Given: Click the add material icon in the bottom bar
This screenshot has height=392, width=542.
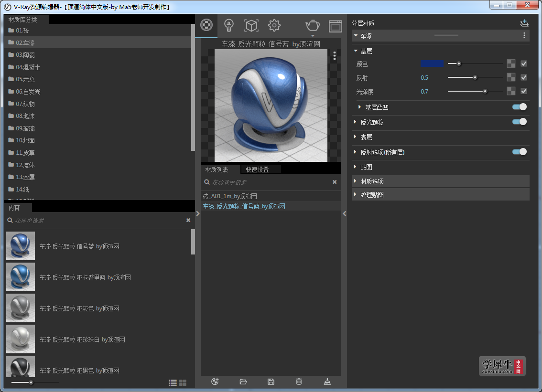Looking at the screenshot, I should click(215, 381).
